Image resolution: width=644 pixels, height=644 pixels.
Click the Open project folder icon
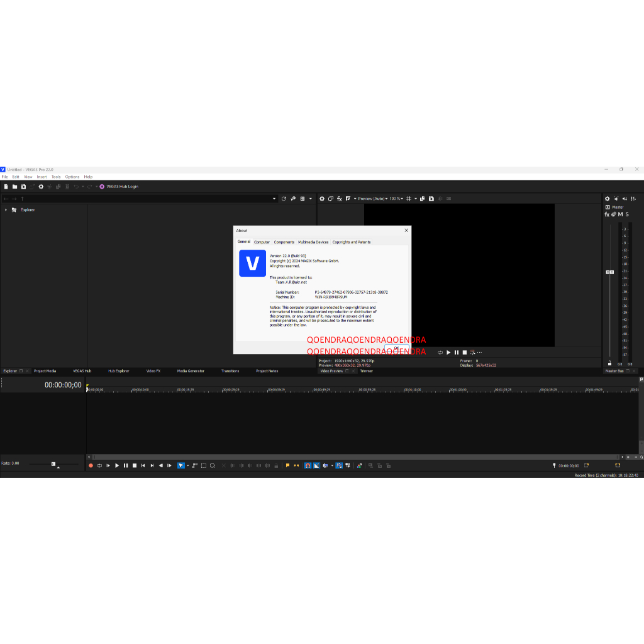pos(14,187)
